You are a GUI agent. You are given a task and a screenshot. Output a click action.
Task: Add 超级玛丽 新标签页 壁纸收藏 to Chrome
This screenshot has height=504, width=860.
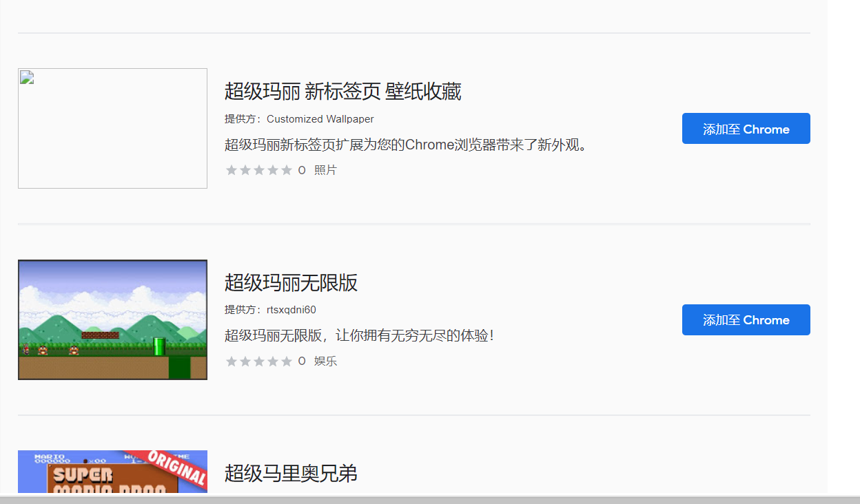(746, 129)
